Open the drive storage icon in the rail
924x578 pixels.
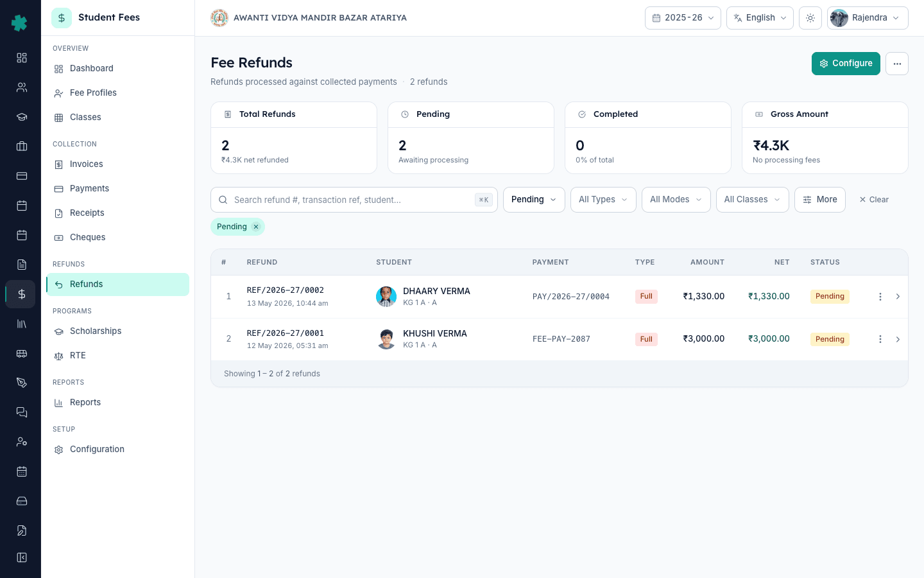pos(22,501)
